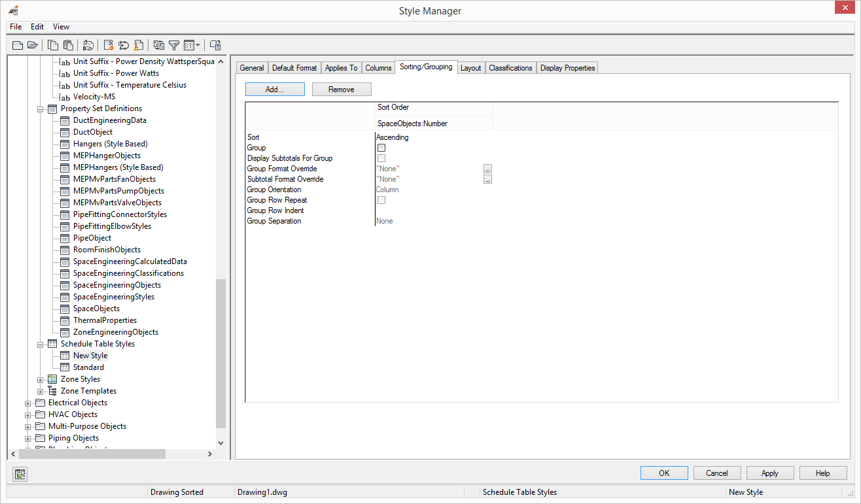The height and width of the screenshot is (504, 861).
Task: Enable the Group checkbox
Action: pyautogui.click(x=381, y=148)
